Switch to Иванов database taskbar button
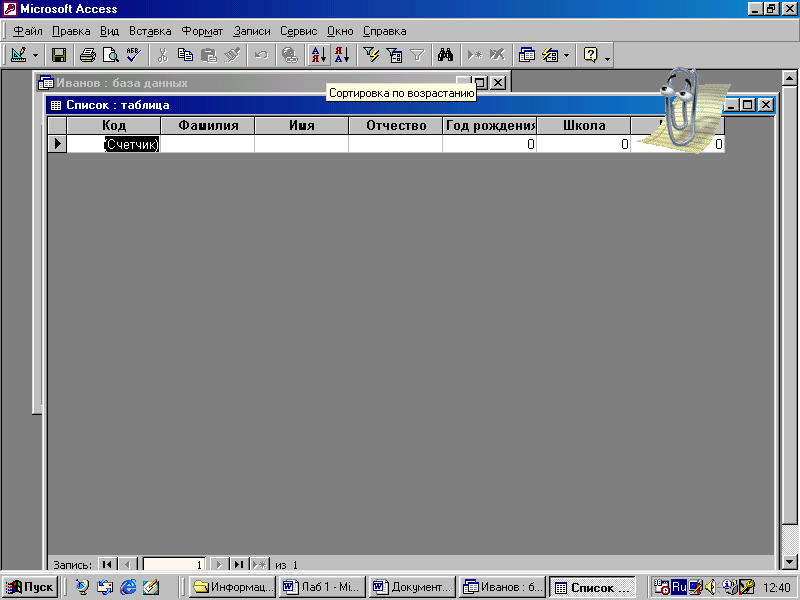Viewport: 800px width, 600px height. (502, 587)
